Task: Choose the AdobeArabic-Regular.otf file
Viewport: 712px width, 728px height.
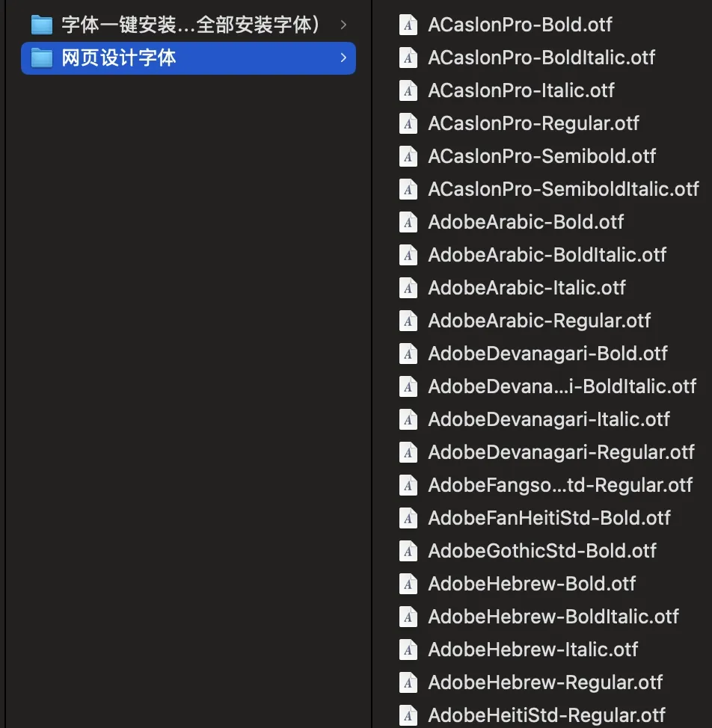Action: 539,321
